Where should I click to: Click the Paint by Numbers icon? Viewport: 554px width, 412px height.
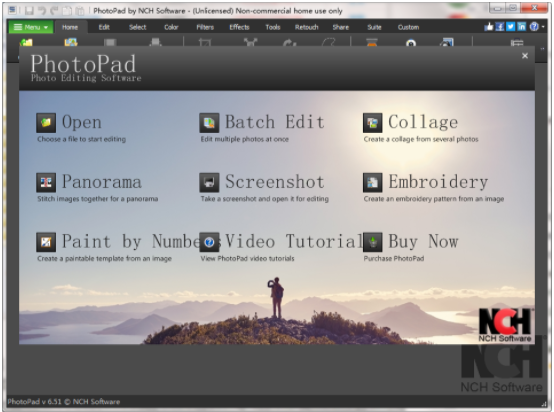[x=46, y=242]
